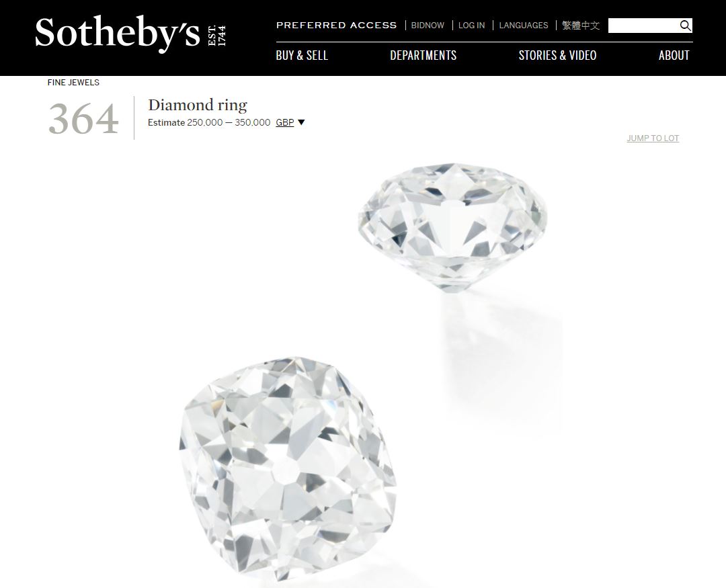Click the Preferred Access link

[x=337, y=26]
